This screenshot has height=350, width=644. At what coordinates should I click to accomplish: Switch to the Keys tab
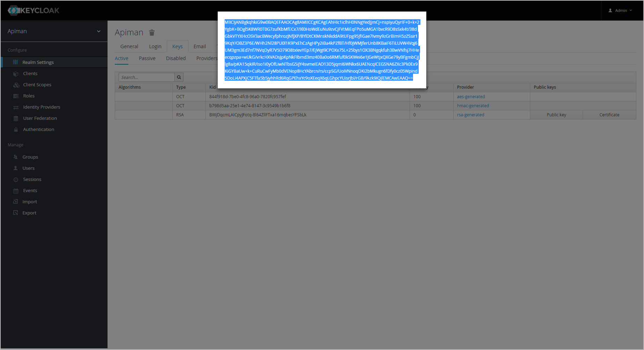177,46
